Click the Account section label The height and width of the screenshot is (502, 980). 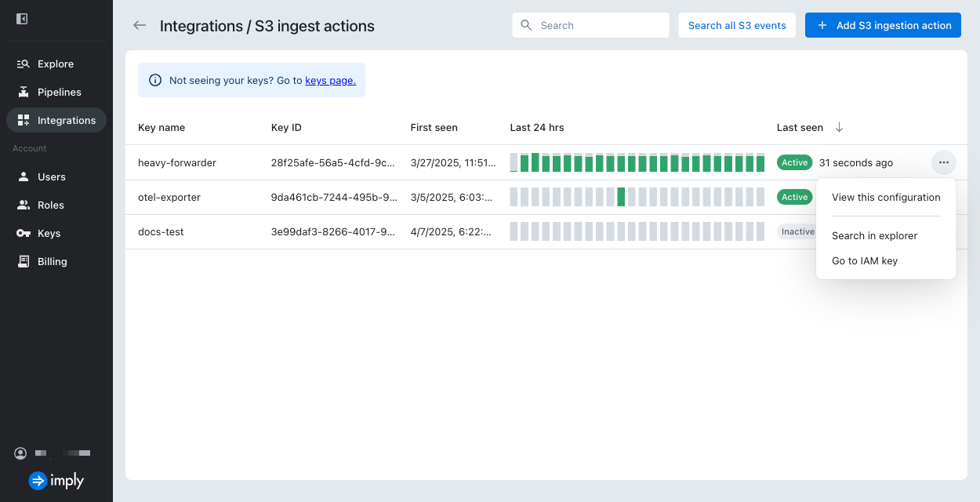(30, 148)
